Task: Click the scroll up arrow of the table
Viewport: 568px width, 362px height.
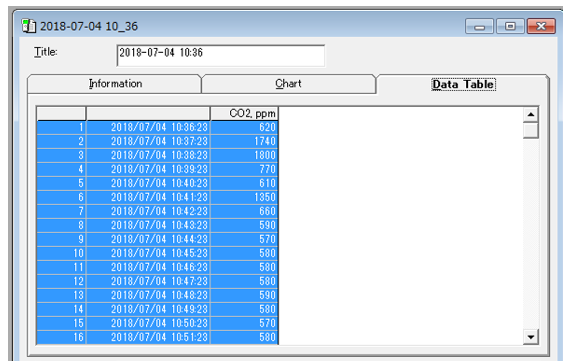Action: [x=531, y=115]
